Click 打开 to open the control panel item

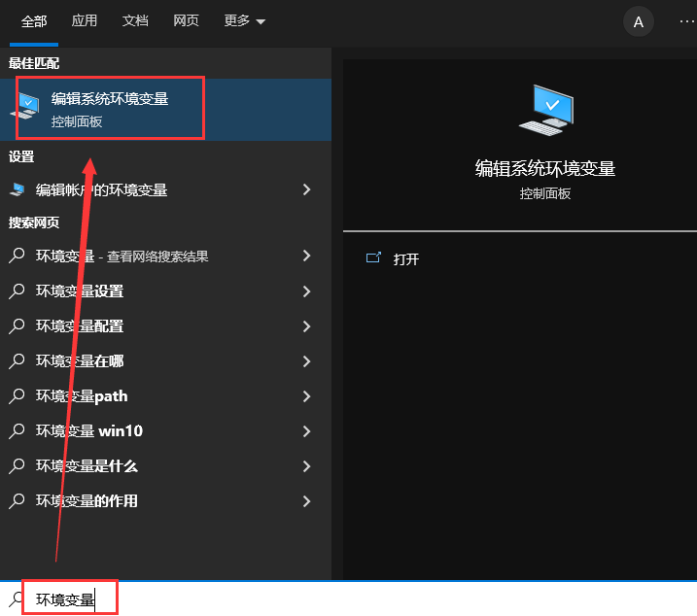tap(406, 259)
